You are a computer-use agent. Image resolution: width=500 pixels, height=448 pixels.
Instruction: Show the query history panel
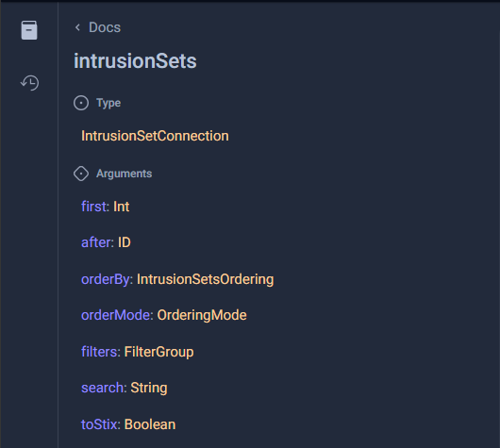point(29,83)
